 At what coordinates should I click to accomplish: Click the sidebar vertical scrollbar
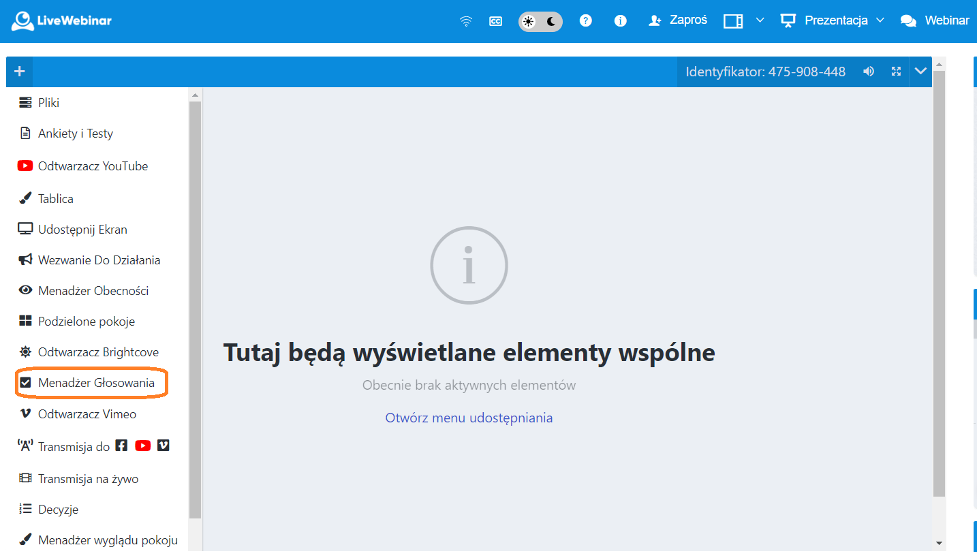(195, 307)
